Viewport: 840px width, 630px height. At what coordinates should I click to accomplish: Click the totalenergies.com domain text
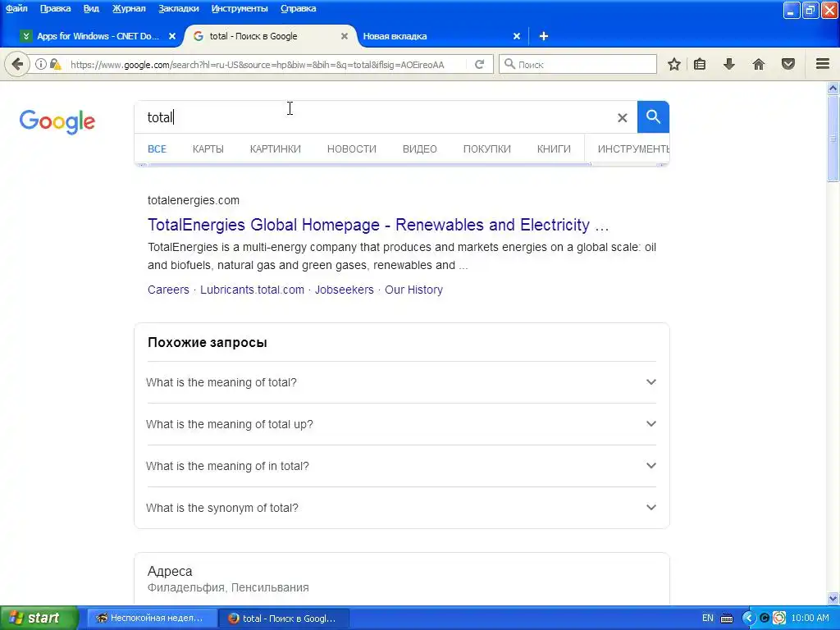tap(194, 200)
